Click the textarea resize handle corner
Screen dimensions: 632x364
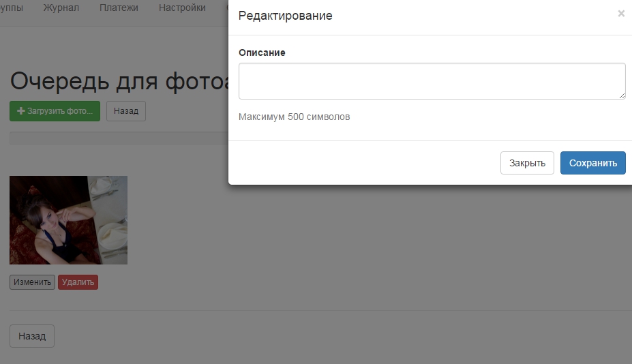(622, 95)
